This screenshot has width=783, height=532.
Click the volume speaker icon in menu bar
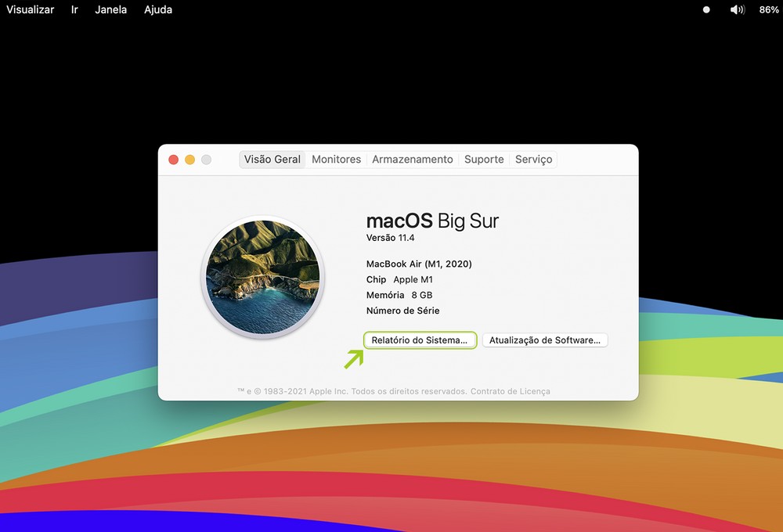click(x=737, y=10)
